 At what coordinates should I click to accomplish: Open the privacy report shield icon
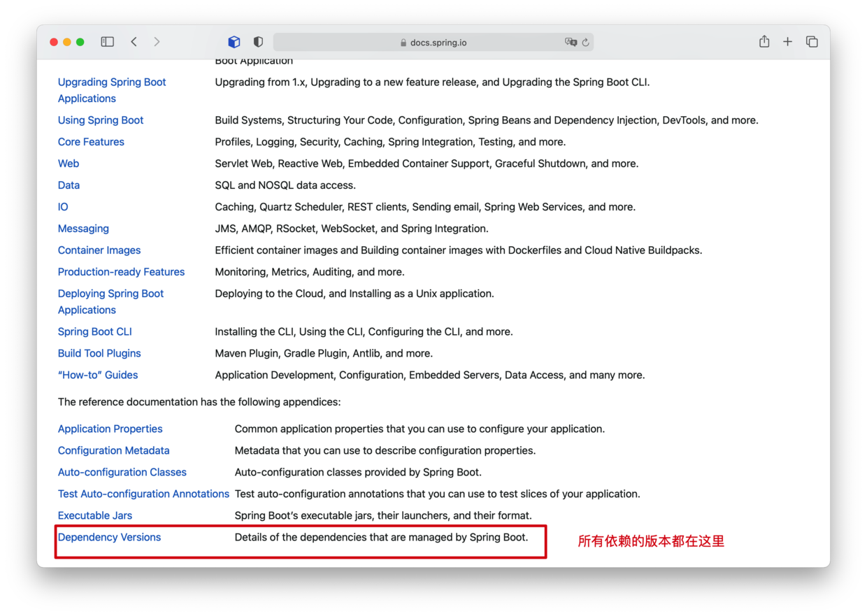[258, 42]
